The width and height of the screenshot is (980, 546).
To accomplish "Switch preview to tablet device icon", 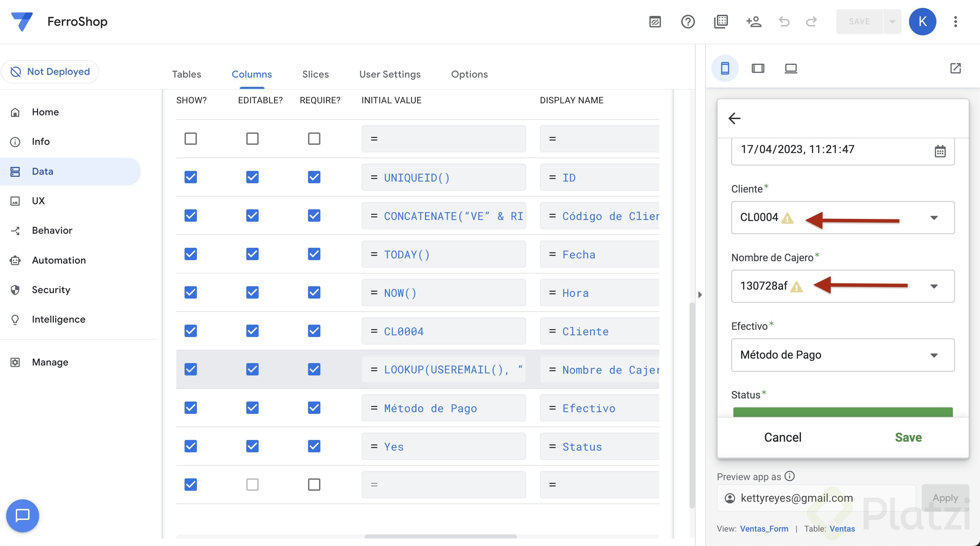I will pos(757,69).
